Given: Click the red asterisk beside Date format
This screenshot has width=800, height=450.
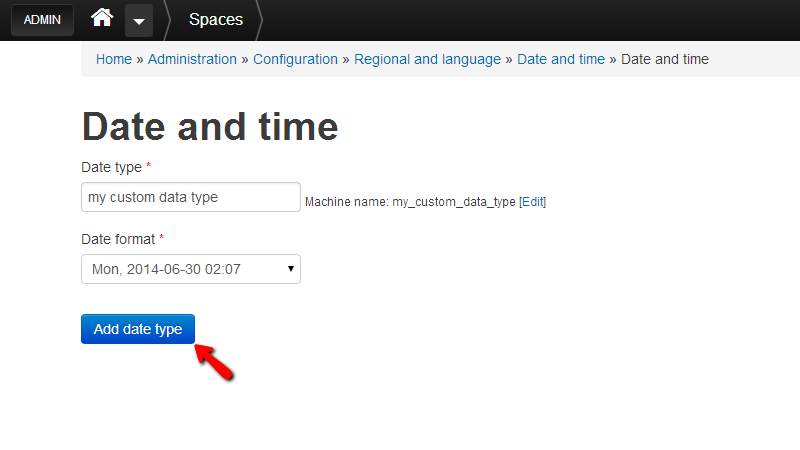Looking at the screenshot, I should 162,239.
